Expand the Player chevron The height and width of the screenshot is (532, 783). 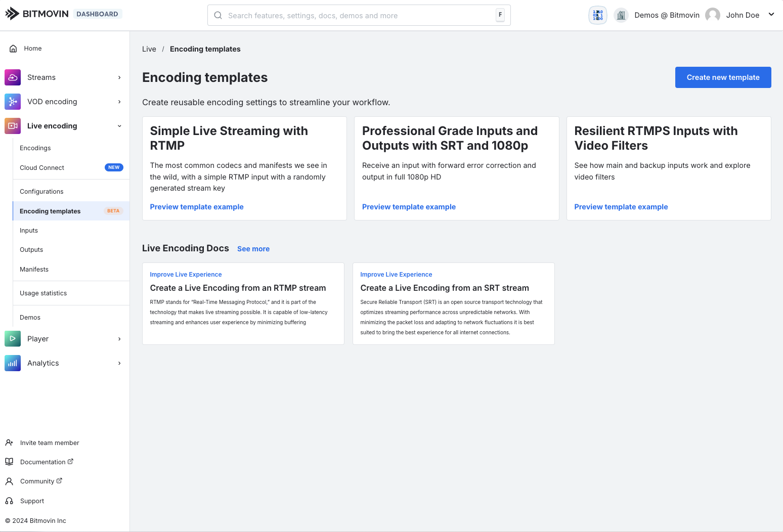click(x=119, y=339)
